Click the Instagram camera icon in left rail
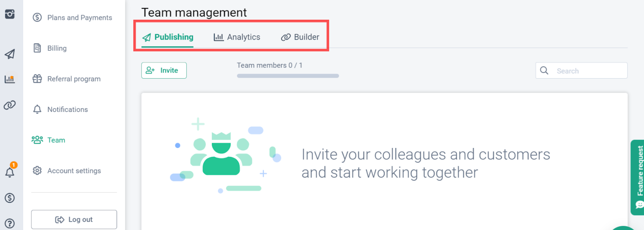 click(x=10, y=14)
